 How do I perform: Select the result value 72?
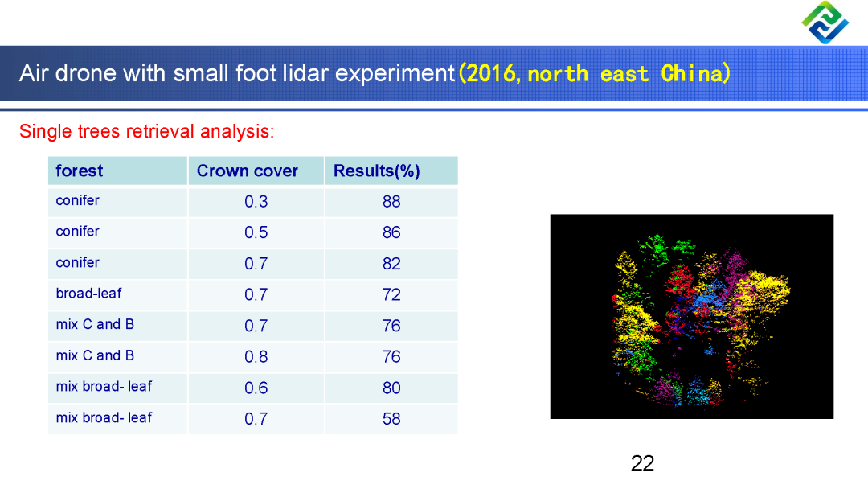pos(391,294)
